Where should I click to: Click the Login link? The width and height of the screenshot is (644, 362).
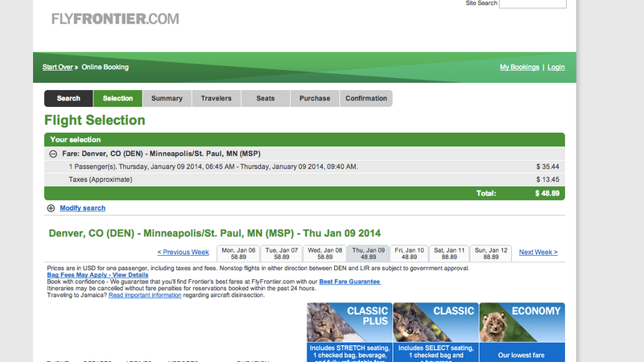click(556, 67)
